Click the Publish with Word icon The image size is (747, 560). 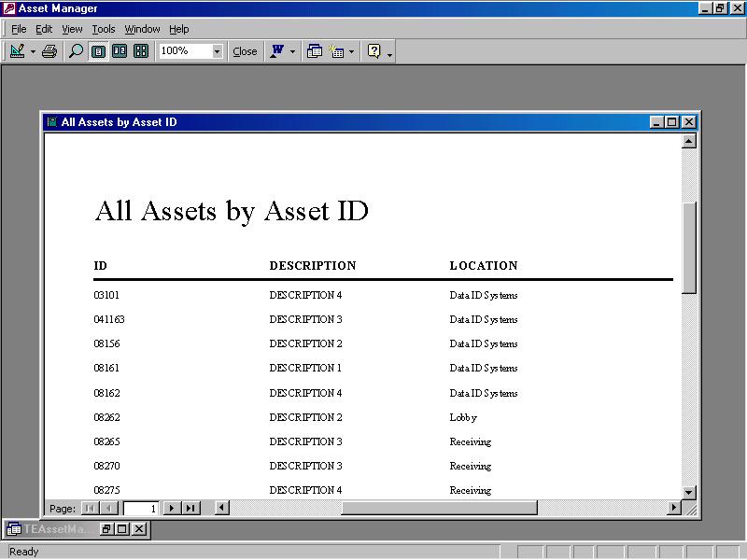coord(277,51)
